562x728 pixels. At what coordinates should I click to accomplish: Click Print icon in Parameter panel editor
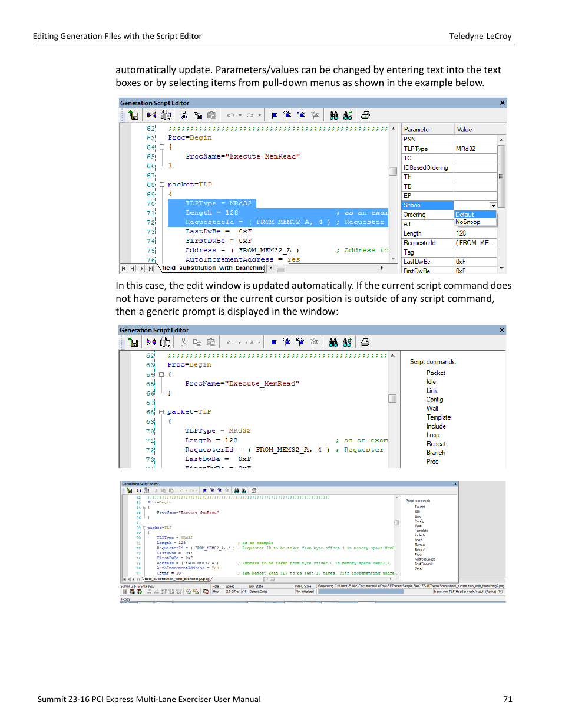pos(365,116)
